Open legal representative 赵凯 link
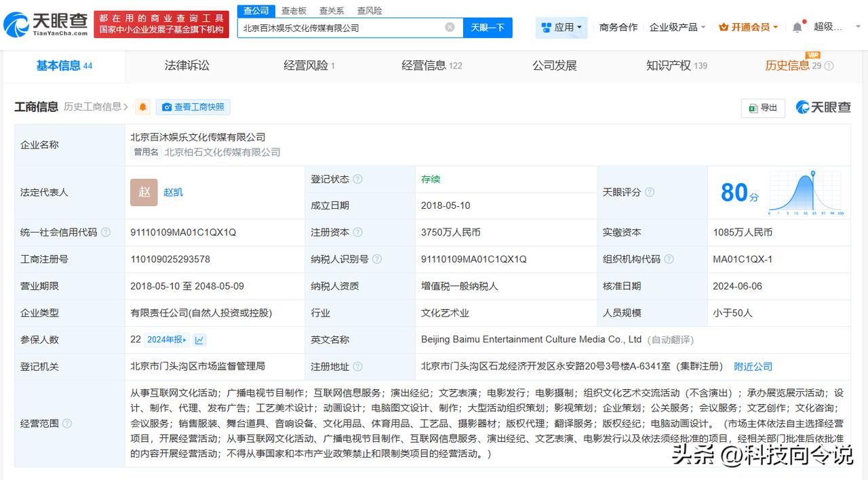 [x=173, y=192]
